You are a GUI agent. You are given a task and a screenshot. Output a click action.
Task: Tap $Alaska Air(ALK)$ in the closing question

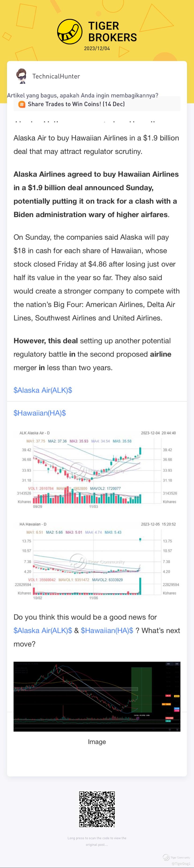tap(43, 630)
